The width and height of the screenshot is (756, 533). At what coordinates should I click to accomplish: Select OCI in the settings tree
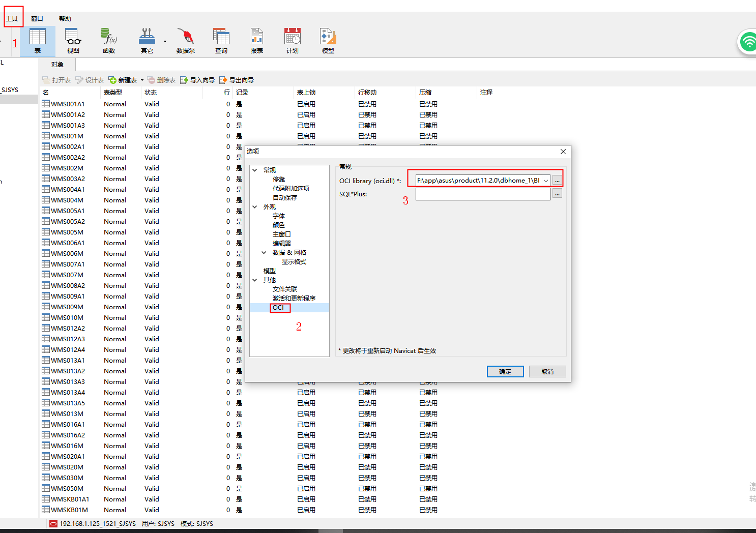coord(279,307)
